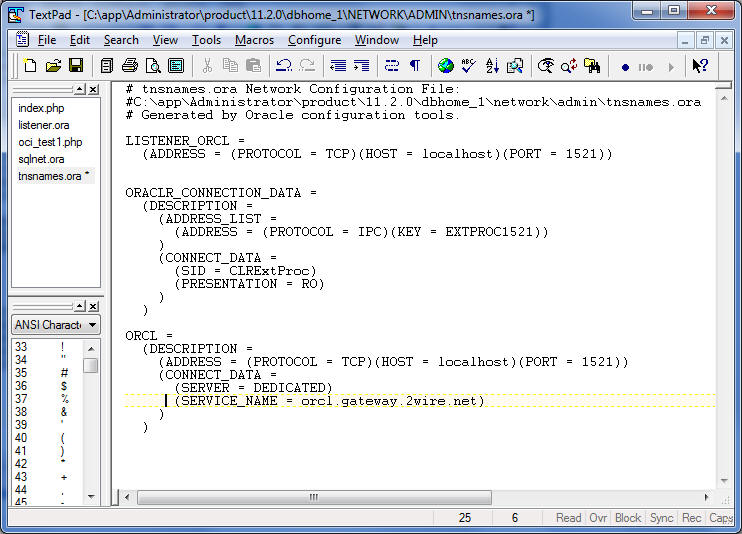Select character 38 & in clip library
Image resolution: width=742 pixels, height=534 pixels.
click(47, 412)
